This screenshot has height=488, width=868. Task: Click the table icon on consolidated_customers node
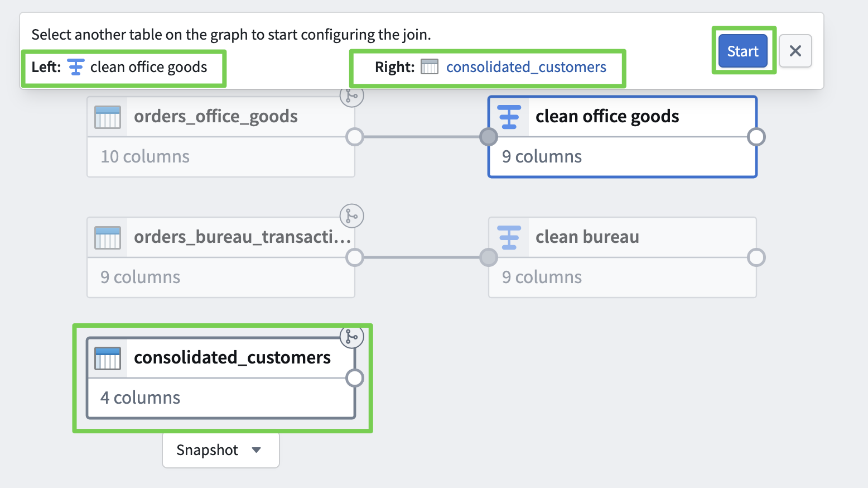[108, 358]
